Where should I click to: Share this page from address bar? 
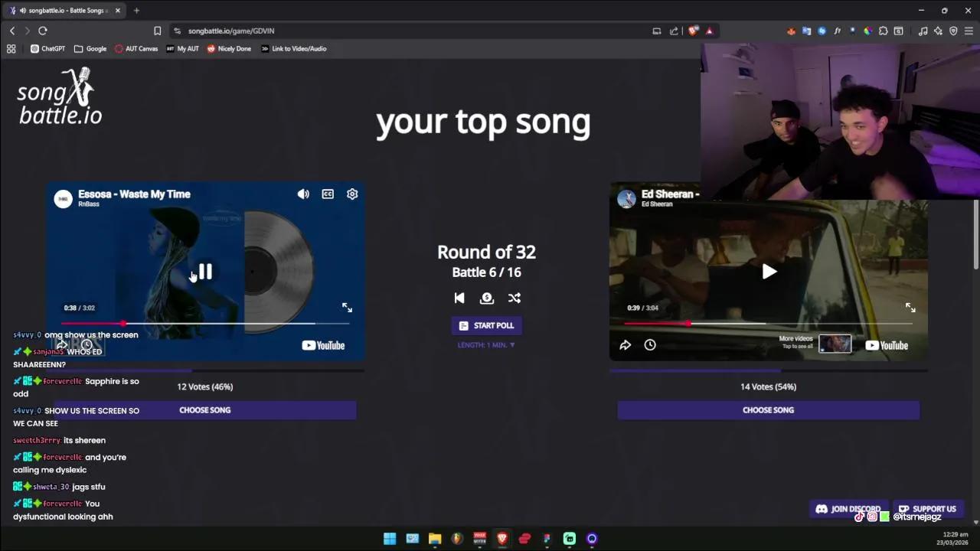pos(674,31)
